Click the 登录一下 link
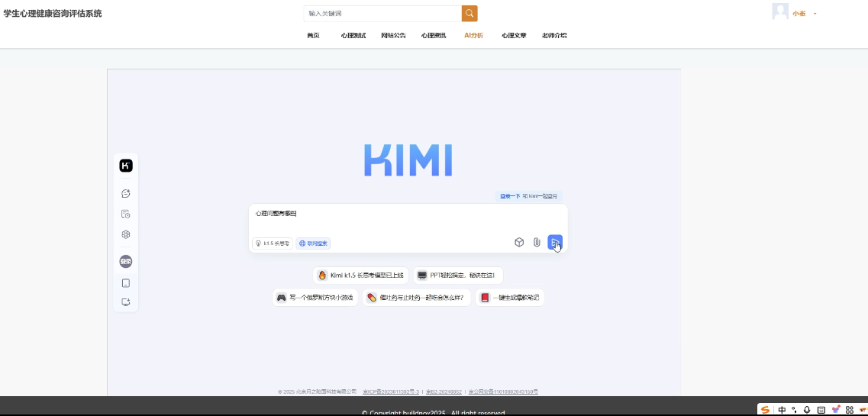This screenshot has width=868, height=416. [x=510, y=196]
